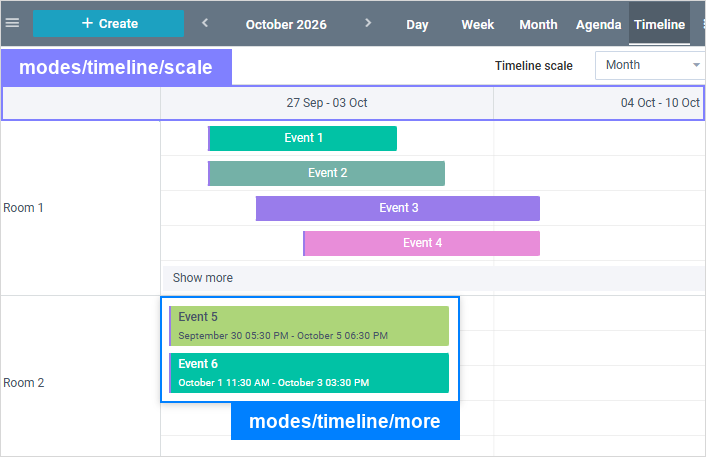
Task: Go to previous month arrow
Action: (205, 23)
